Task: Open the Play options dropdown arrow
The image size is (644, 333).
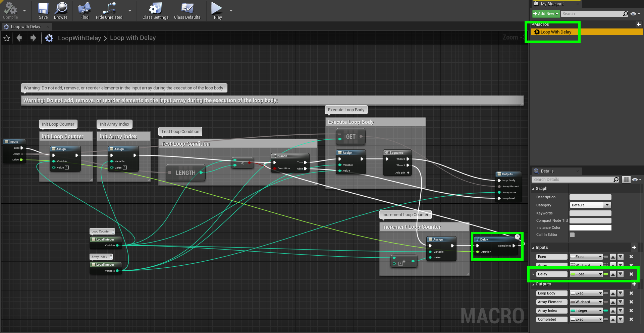Action: click(231, 11)
